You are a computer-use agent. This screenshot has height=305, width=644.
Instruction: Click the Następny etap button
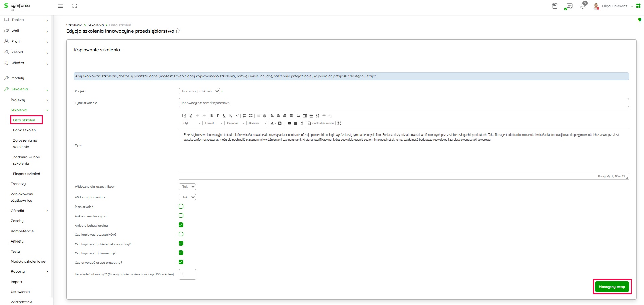point(612,287)
